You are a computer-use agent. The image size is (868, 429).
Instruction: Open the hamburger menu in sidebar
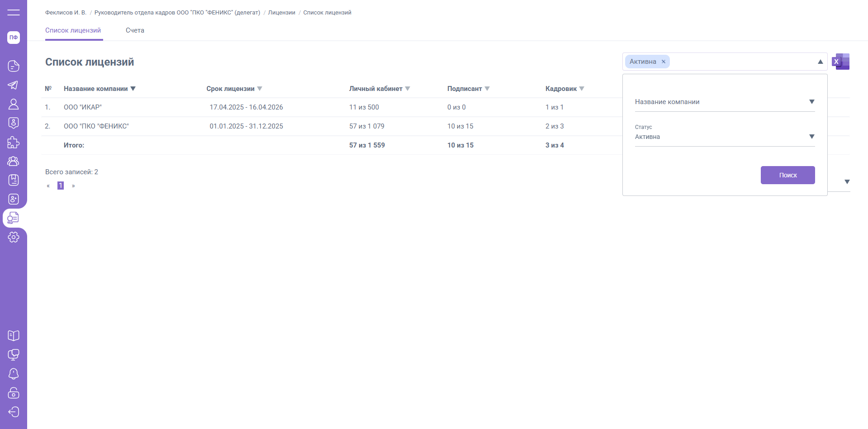coord(14,12)
